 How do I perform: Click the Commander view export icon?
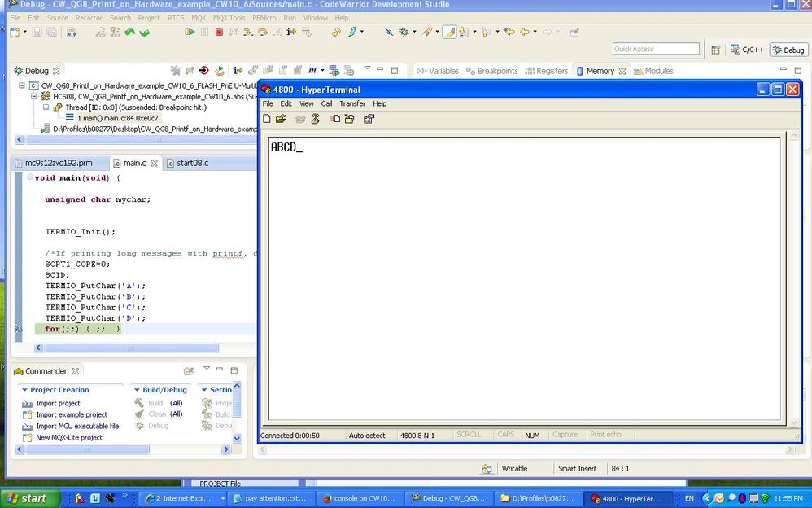pos(189,371)
